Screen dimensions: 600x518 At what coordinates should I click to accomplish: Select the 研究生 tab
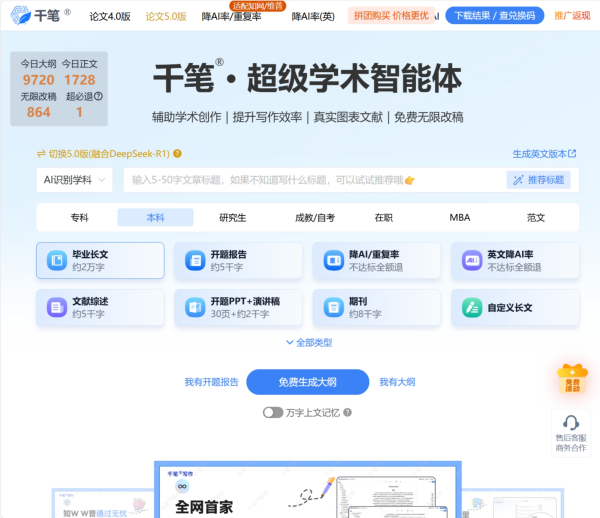coord(233,217)
